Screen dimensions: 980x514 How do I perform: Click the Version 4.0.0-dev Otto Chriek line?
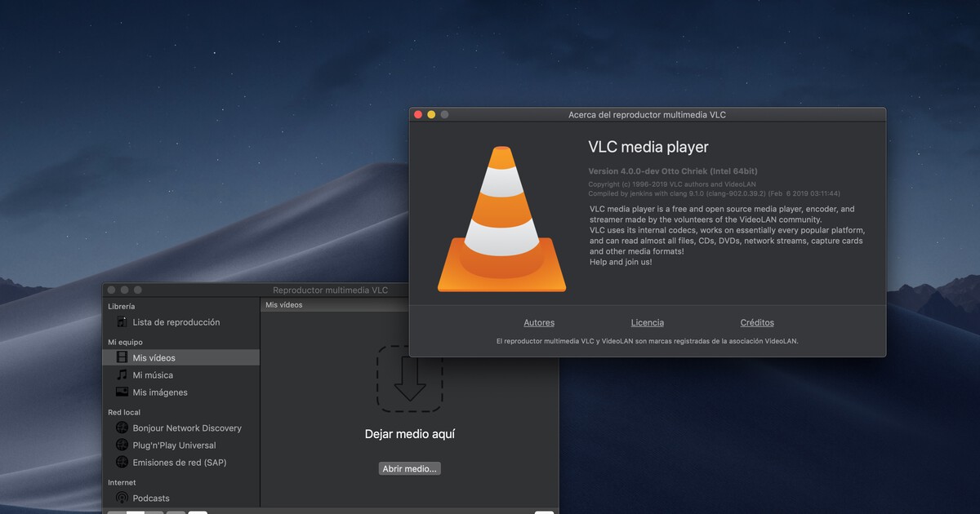673,171
